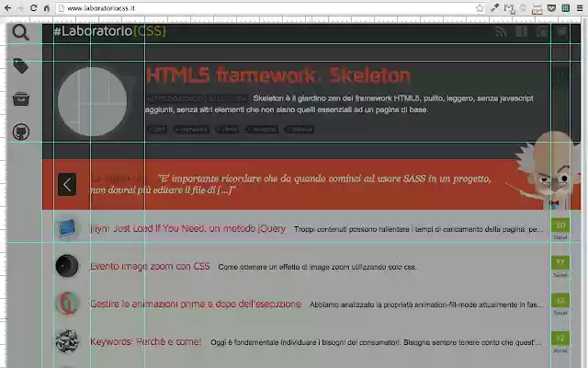The width and height of the screenshot is (588, 368).
Task: Open the jlyn: Just Load If You Need article
Action: tap(187, 228)
